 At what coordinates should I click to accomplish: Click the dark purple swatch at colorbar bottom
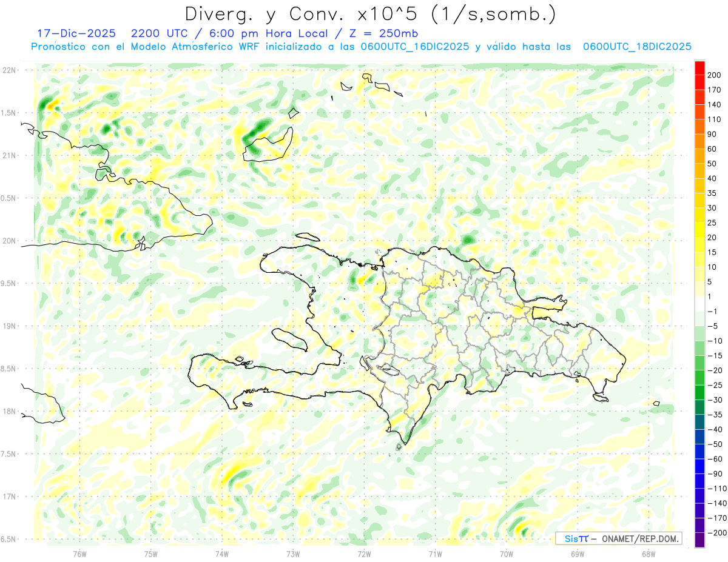(x=699, y=540)
